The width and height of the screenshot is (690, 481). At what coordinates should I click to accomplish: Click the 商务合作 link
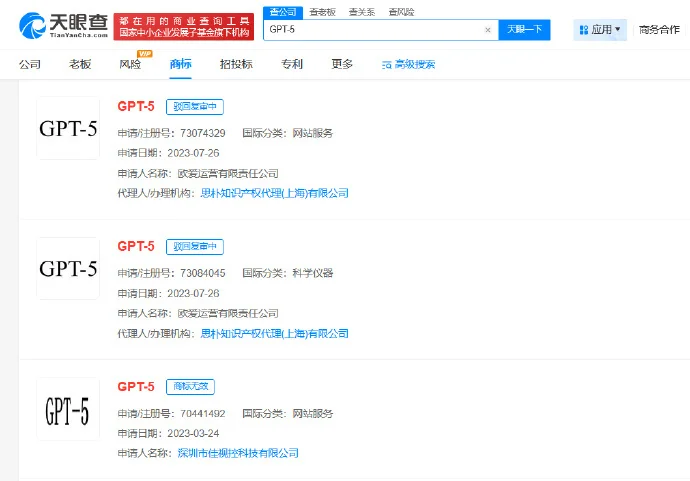coord(659,30)
